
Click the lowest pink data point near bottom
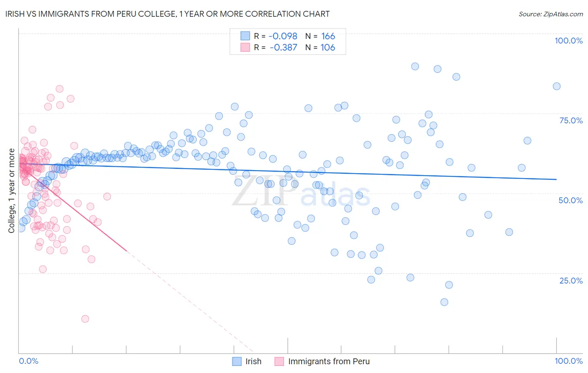[85, 319]
